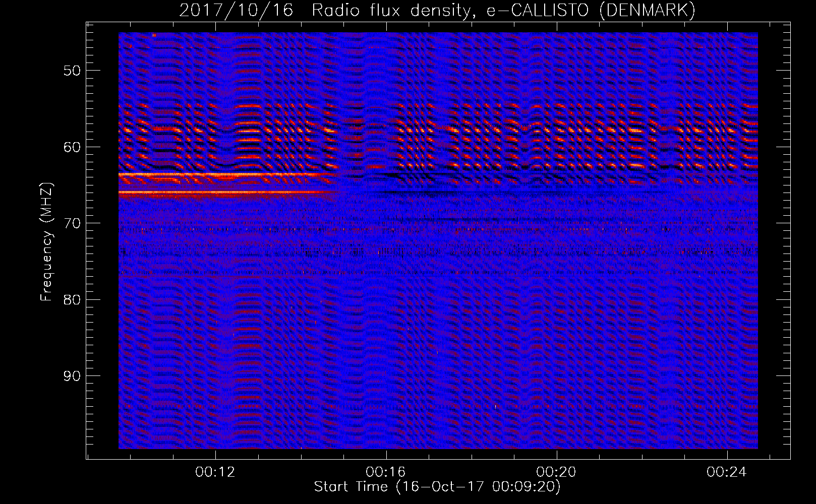Click the 00:16 time tick label
This screenshot has height=504, width=816.
[386, 472]
